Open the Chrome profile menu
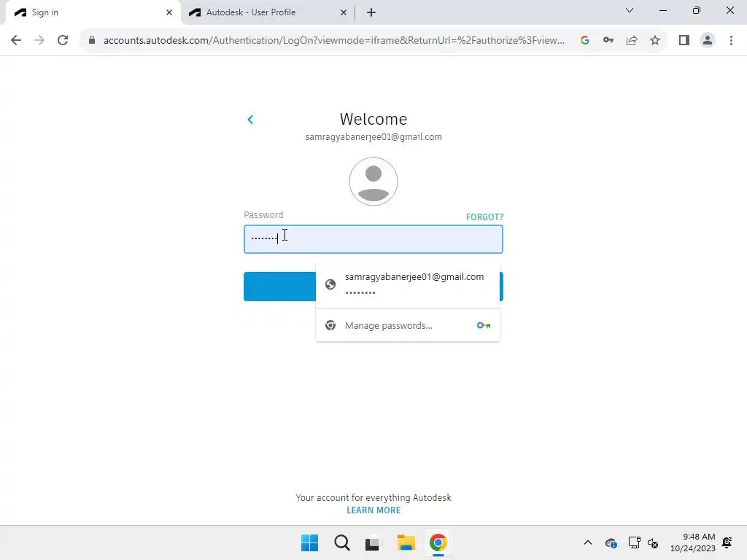The image size is (747, 560). 708,40
